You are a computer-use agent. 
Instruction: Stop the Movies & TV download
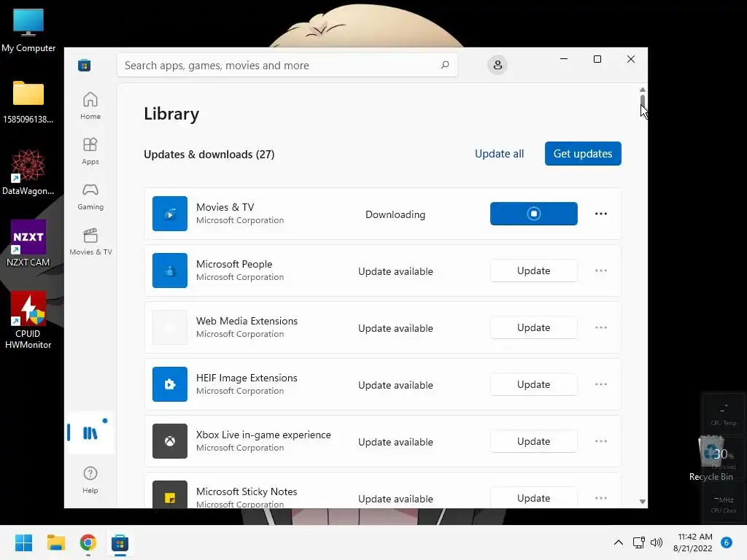tap(533, 214)
